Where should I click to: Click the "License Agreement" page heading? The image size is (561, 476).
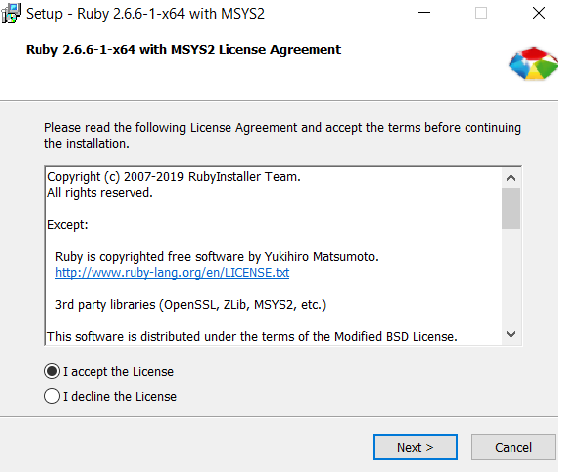tap(183, 49)
